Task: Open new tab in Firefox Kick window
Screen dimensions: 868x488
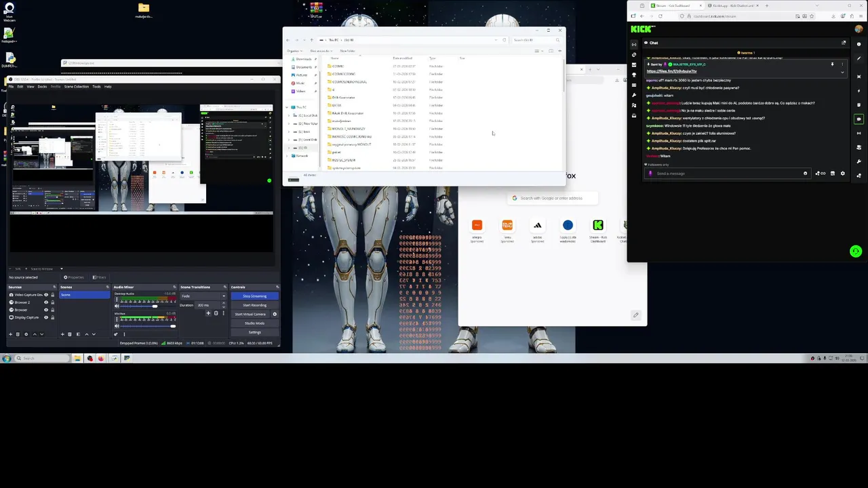Action: click(x=767, y=5)
